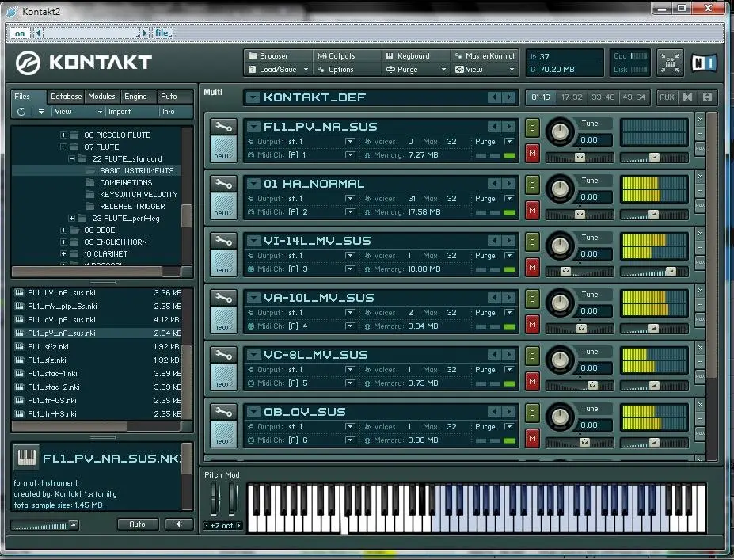The image size is (734, 560).
Task: Close the 01 HA_NORMAL instrument with X
Action: pyautogui.click(x=700, y=177)
